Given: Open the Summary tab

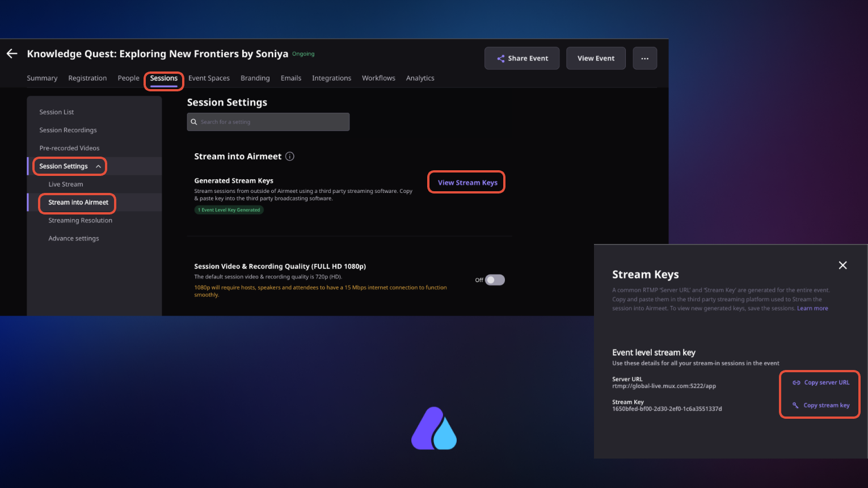Looking at the screenshot, I should [x=42, y=78].
